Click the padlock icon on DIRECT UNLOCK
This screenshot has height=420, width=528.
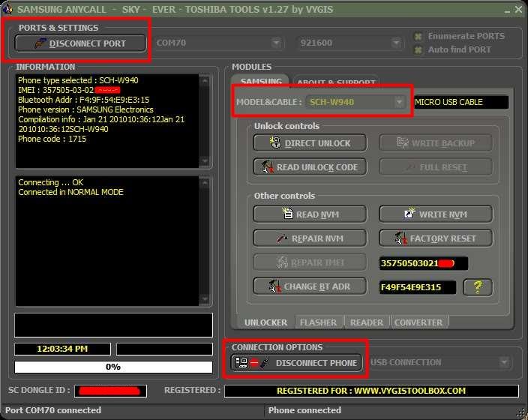point(275,142)
